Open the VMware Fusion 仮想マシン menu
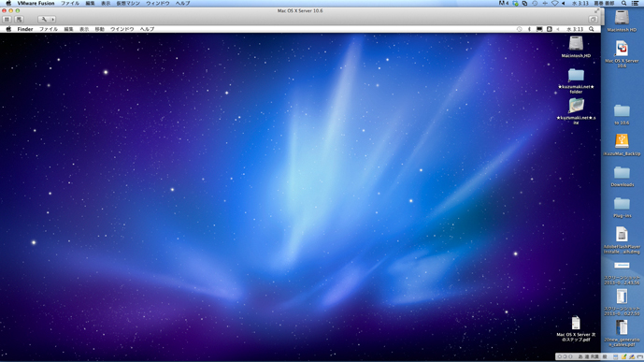Viewport: 644px width, 362px height. click(x=128, y=4)
